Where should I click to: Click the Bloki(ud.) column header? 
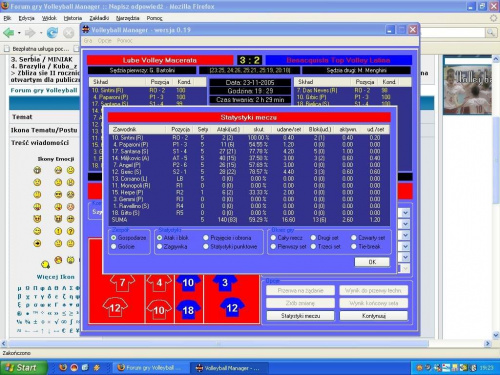(x=320, y=129)
